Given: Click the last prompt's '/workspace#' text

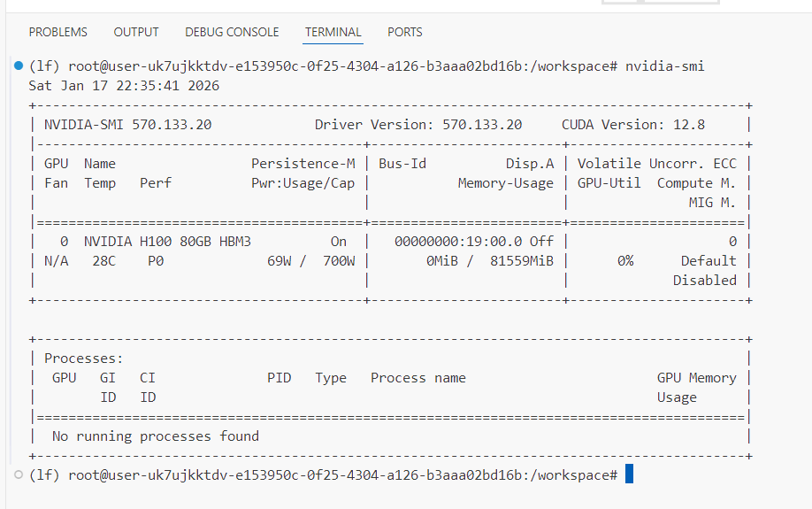Looking at the screenshot, I should tap(574, 475).
